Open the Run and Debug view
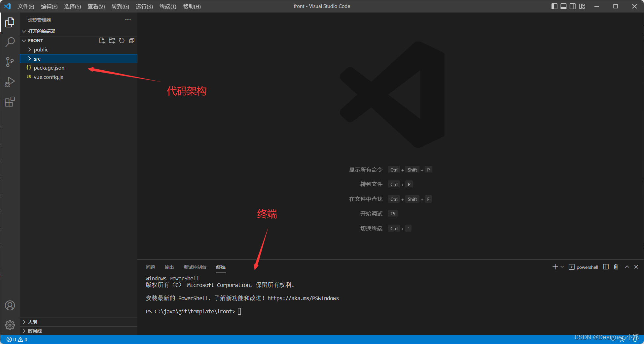This screenshot has width=644, height=344. [x=10, y=82]
